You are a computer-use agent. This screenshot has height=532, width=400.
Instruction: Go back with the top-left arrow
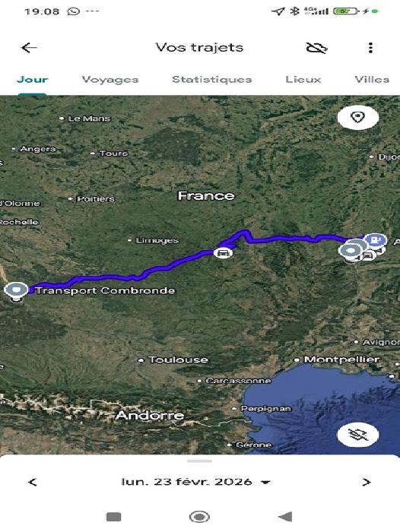pos(29,47)
